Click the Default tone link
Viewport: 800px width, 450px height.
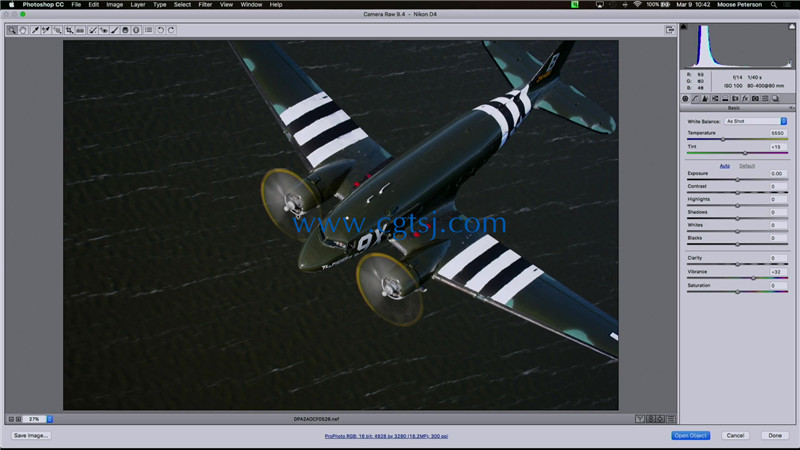pos(747,166)
